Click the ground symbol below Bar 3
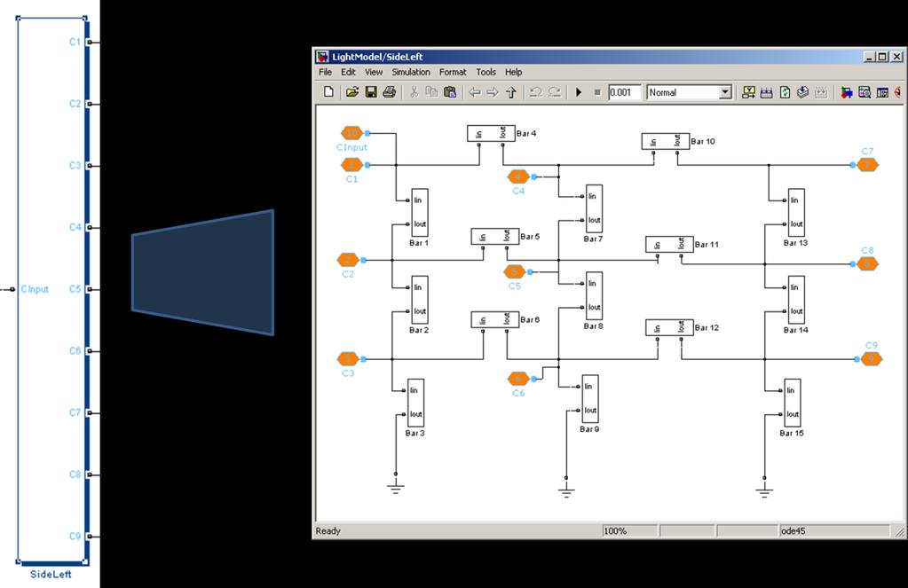This screenshot has width=908, height=588. (x=396, y=486)
